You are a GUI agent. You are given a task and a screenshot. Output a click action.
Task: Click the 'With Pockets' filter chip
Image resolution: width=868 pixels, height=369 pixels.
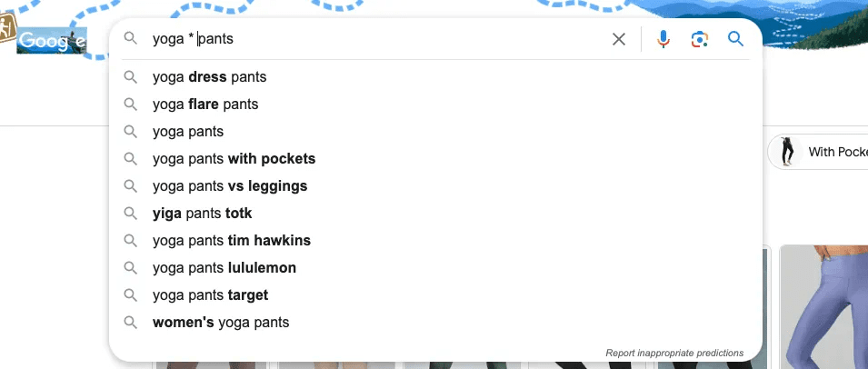point(821,152)
